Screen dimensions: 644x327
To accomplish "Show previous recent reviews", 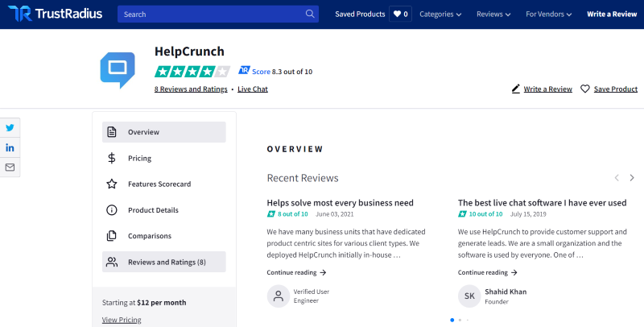I will tap(617, 178).
